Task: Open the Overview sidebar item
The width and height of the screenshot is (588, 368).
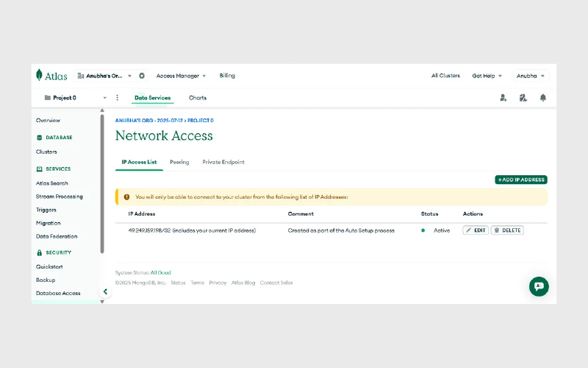Action: pos(48,121)
